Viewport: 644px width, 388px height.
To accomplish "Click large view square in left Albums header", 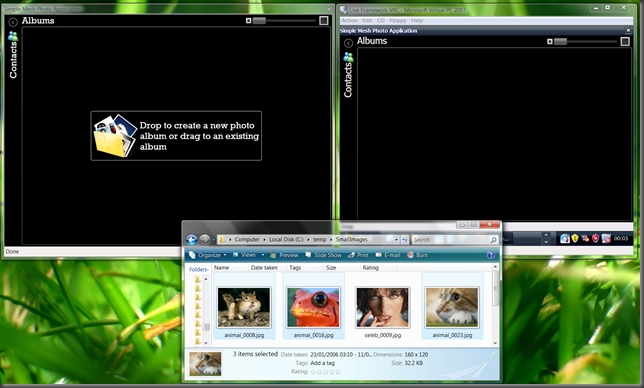I will coord(324,21).
